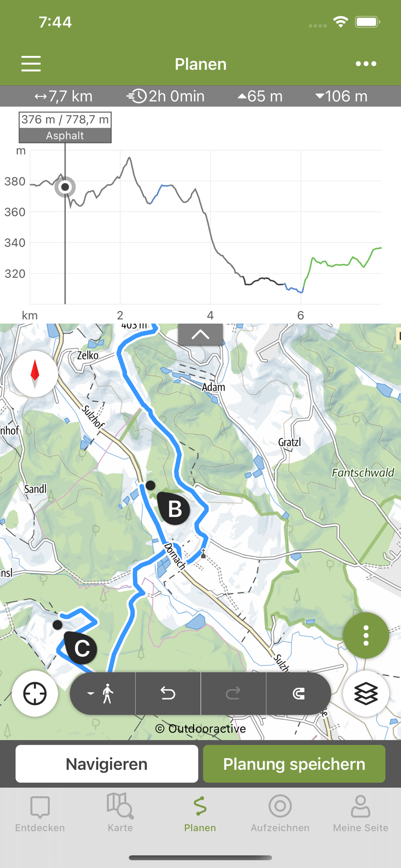Tap Planung speichern button

click(294, 764)
